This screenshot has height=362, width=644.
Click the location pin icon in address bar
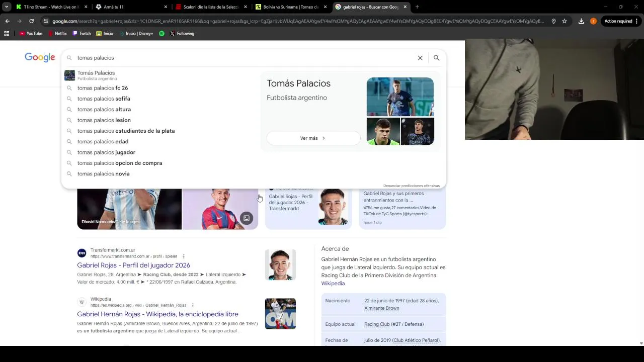[553, 21]
